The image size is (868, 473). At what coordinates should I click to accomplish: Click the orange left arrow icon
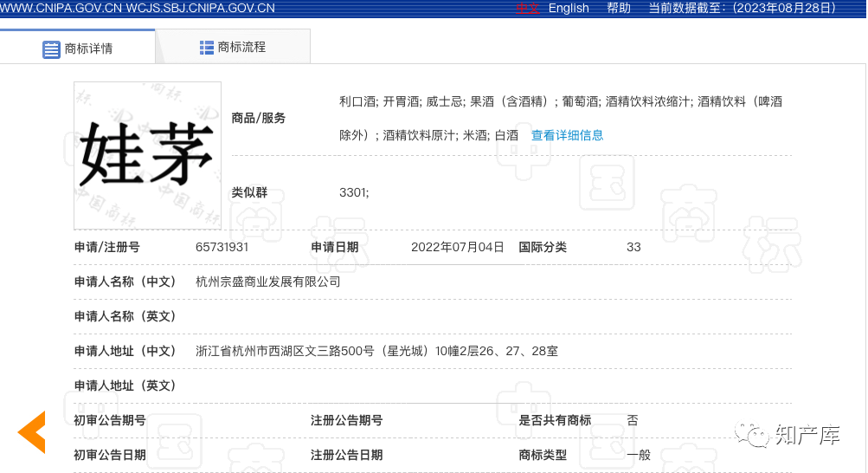(32, 431)
